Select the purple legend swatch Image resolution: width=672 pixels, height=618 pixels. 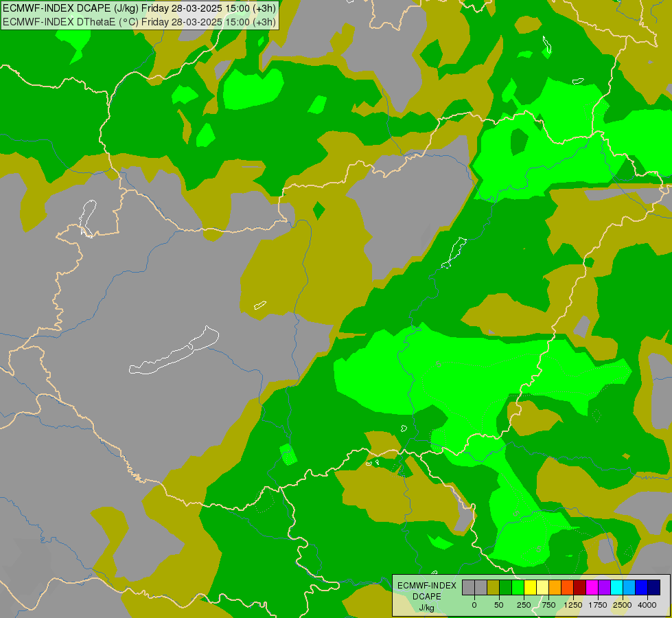pyautogui.click(x=605, y=587)
